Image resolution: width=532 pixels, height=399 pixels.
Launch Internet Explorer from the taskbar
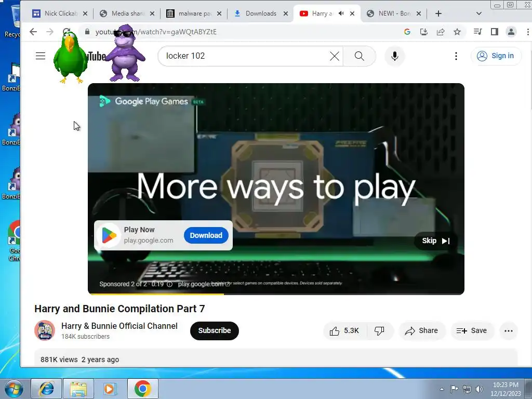(46, 389)
